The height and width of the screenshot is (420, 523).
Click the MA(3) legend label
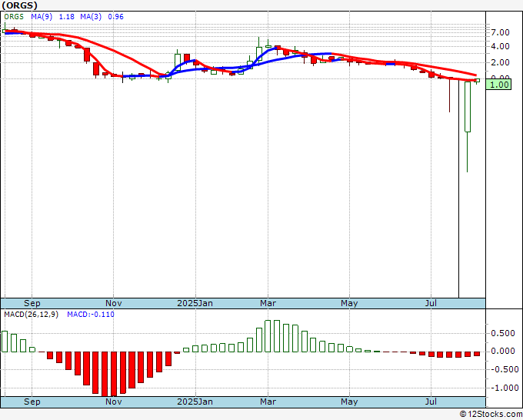click(x=91, y=17)
